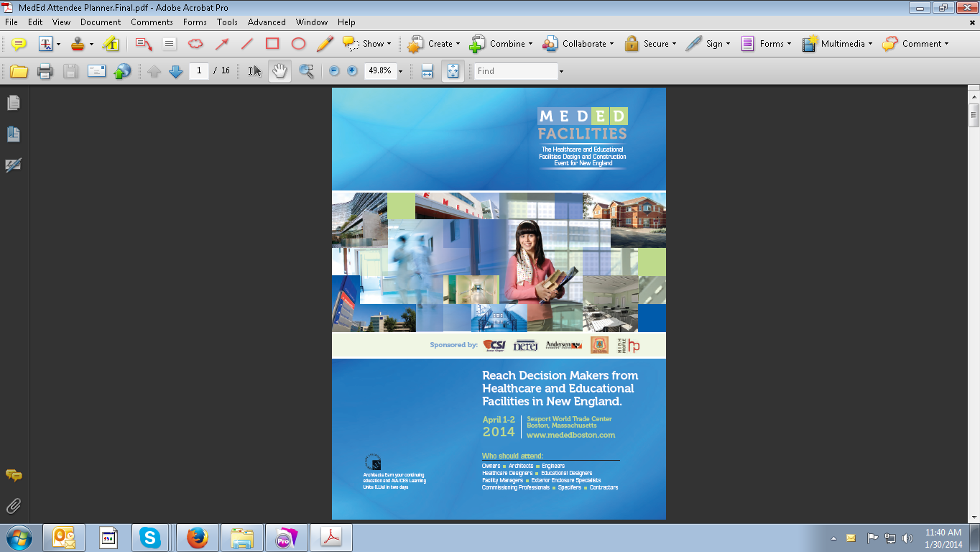
Task: Select the Cloud drawing tool
Action: [x=195, y=44]
